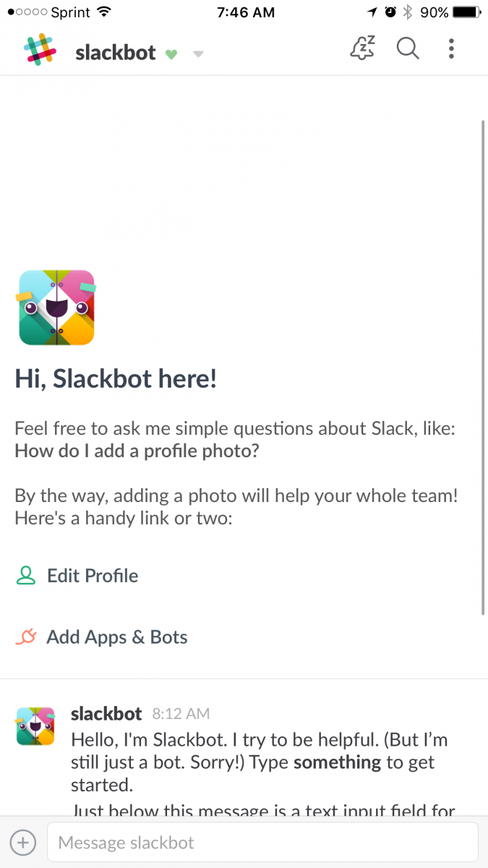
Task: Tap the slackbot sender name in message
Action: 106,714
